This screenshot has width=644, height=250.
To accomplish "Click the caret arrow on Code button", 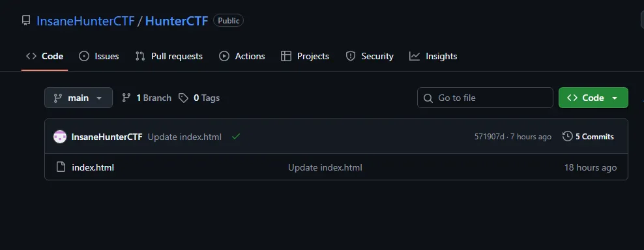I will pyautogui.click(x=615, y=98).
